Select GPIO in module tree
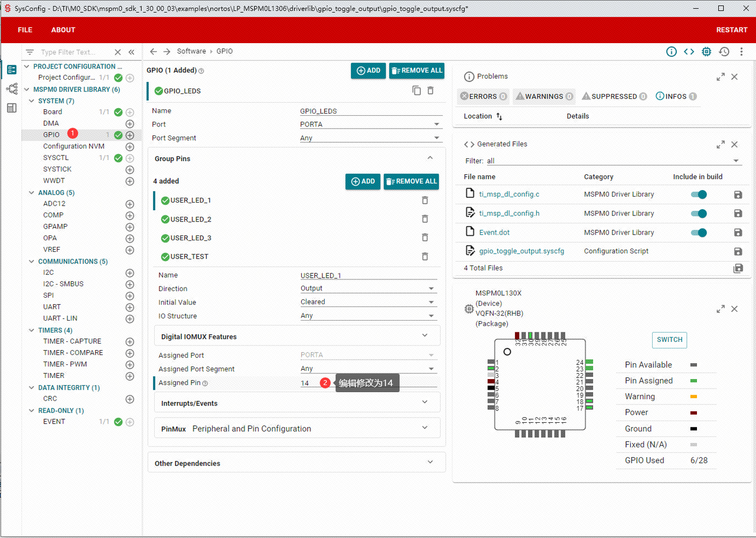 coord(51,135)
